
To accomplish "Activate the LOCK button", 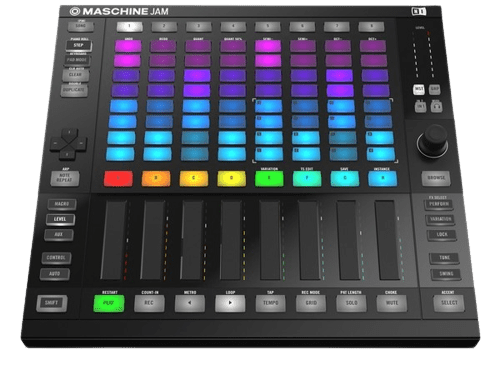I will click(x=442, y=235).
